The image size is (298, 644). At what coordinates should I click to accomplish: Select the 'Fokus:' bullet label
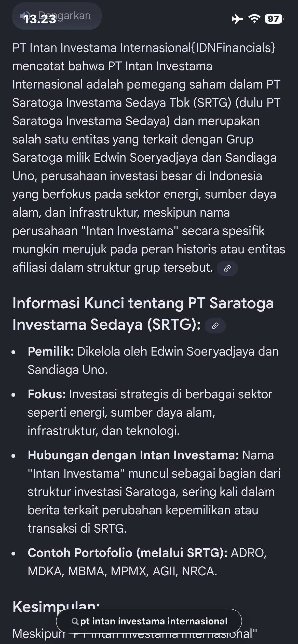tap(47, 394)
